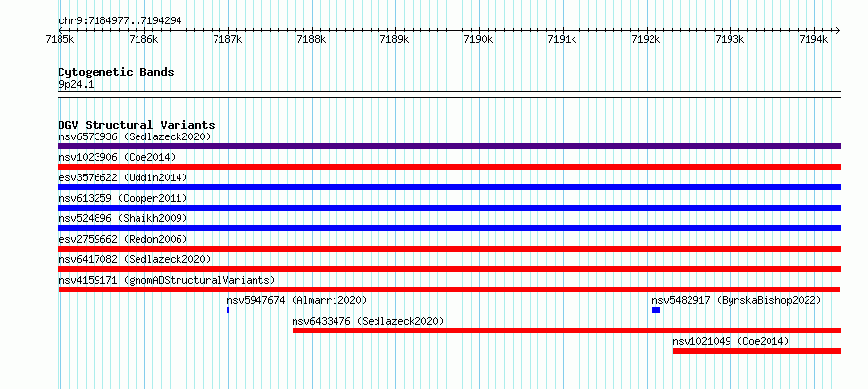Select the blue nsv613259 variant bar
The image size is (868, 389).
coord(449,208)
